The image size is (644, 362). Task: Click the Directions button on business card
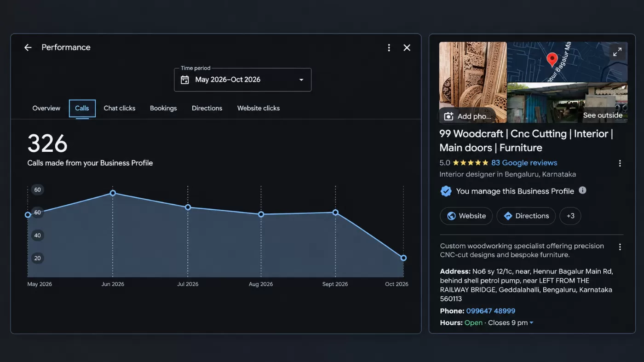526,216
